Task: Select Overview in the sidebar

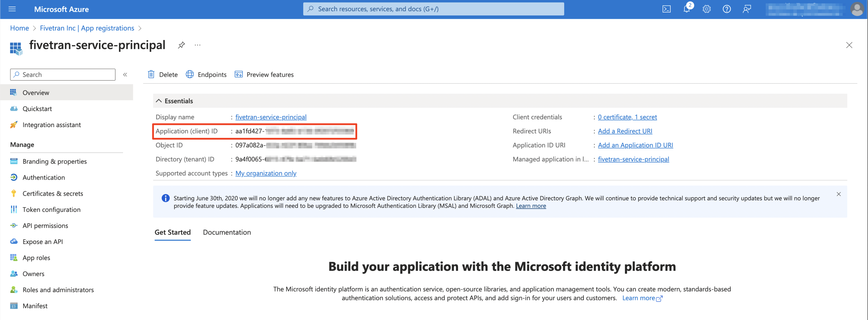Action: point(66,93)
